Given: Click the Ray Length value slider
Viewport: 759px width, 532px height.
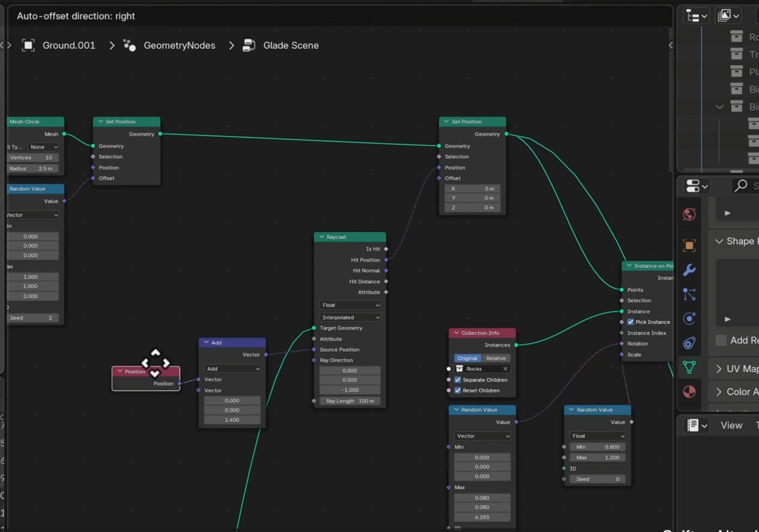Looking at the screenshot, I should pos(350,401).
